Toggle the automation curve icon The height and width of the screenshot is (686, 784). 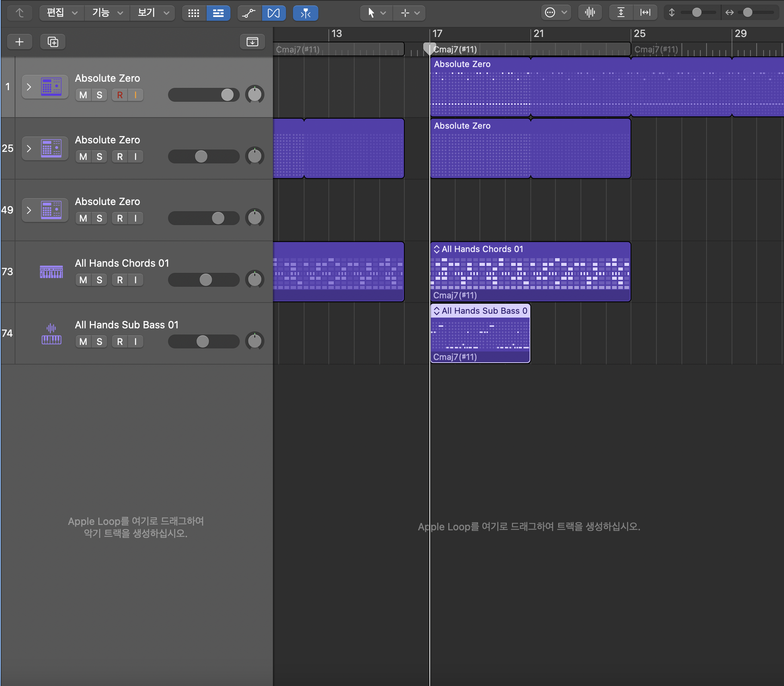pyautogui.click(x=249, y=13)
